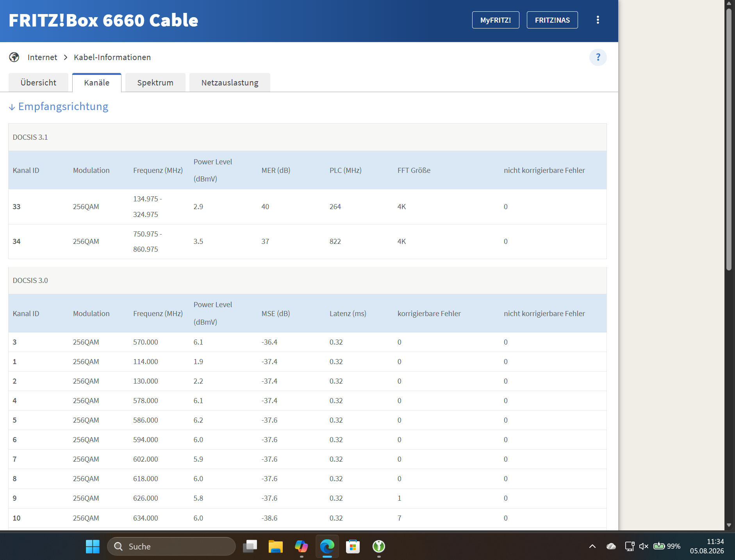Viewport: 735px width, 560px height.
Task: Click korrigierbare Fehler column header
Action: (x=429, y=314)
